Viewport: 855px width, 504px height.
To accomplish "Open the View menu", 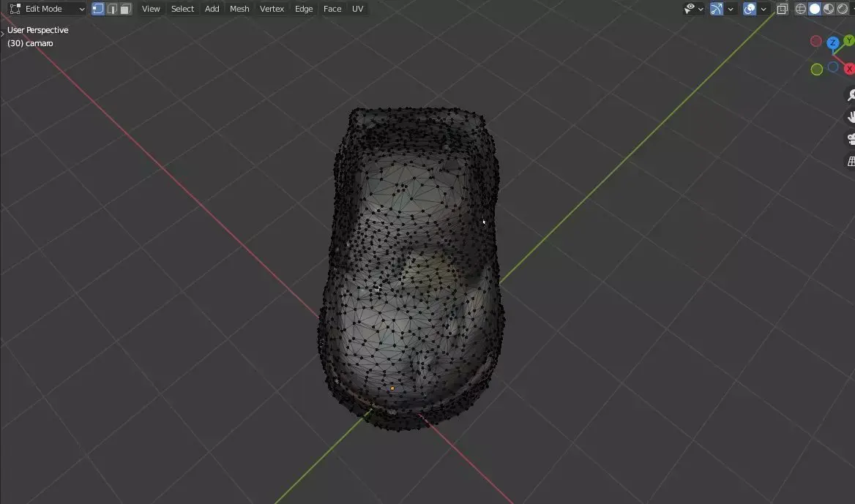I will click(151, 9).
